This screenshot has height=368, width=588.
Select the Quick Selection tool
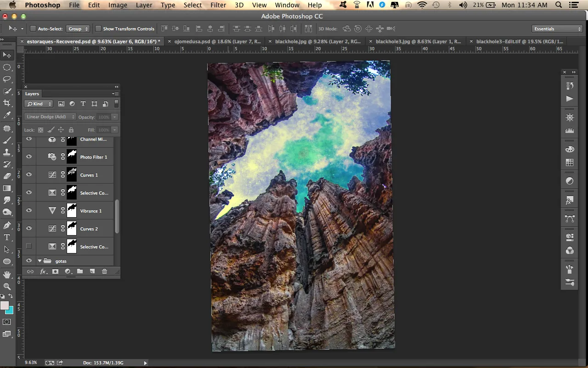click(x=7, y=91)
